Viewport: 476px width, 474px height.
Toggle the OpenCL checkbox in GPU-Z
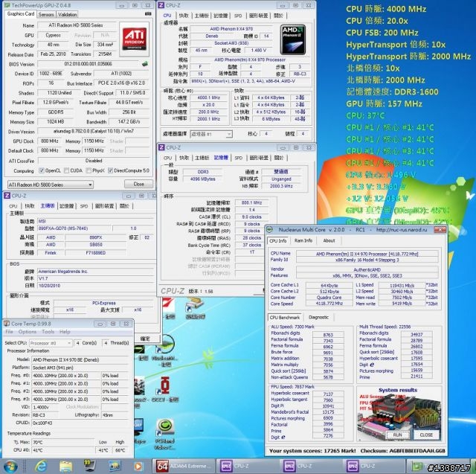pyautogui.click(x=42, y=170)
